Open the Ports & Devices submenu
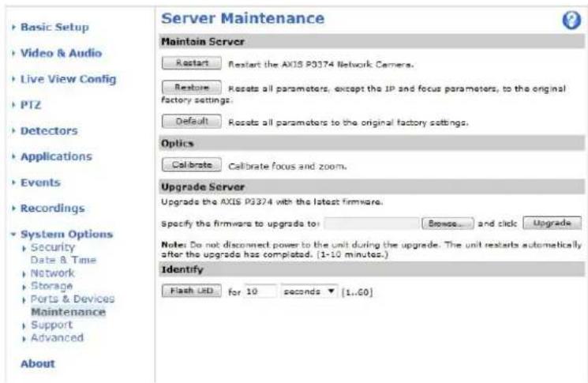 [x=73, y=299]
